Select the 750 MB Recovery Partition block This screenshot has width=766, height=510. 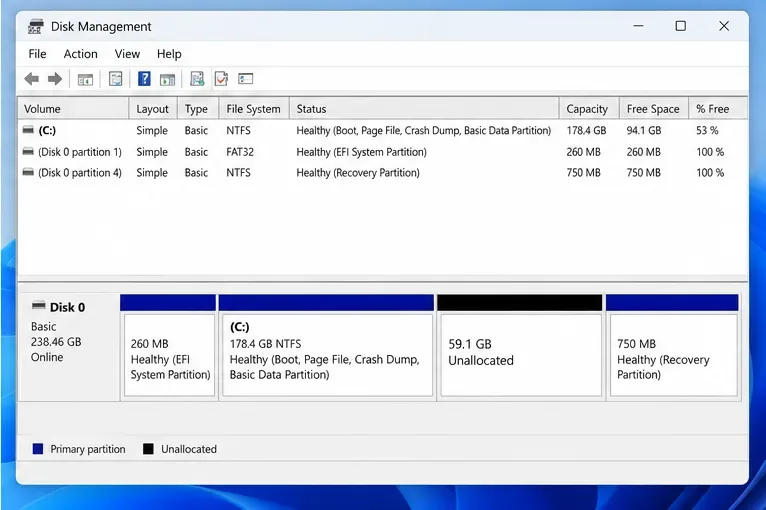673,347
